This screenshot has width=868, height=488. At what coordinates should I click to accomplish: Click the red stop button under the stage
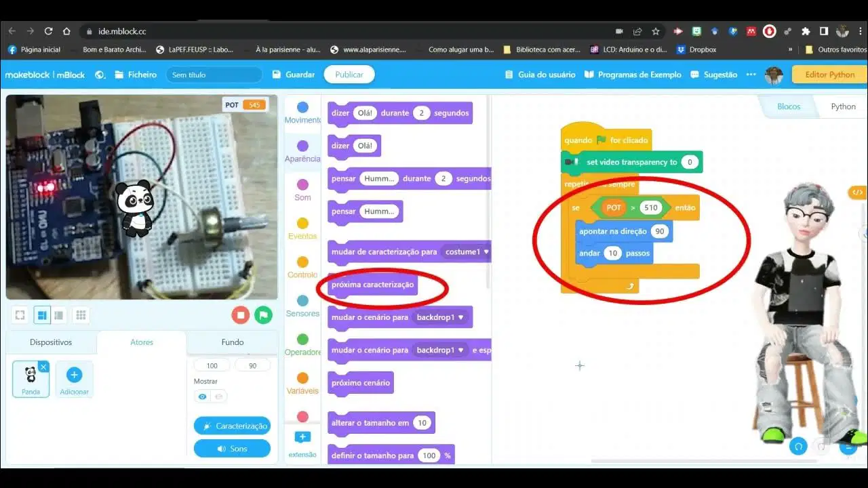pos(241,314)
